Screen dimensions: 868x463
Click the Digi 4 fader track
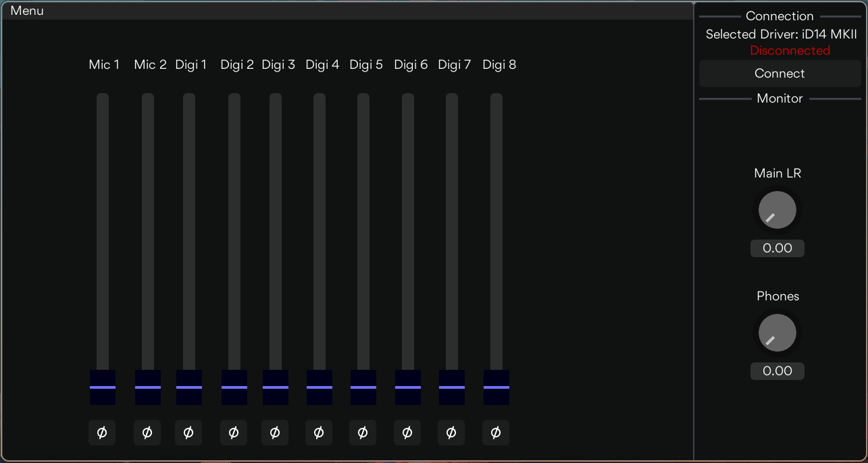320,229
